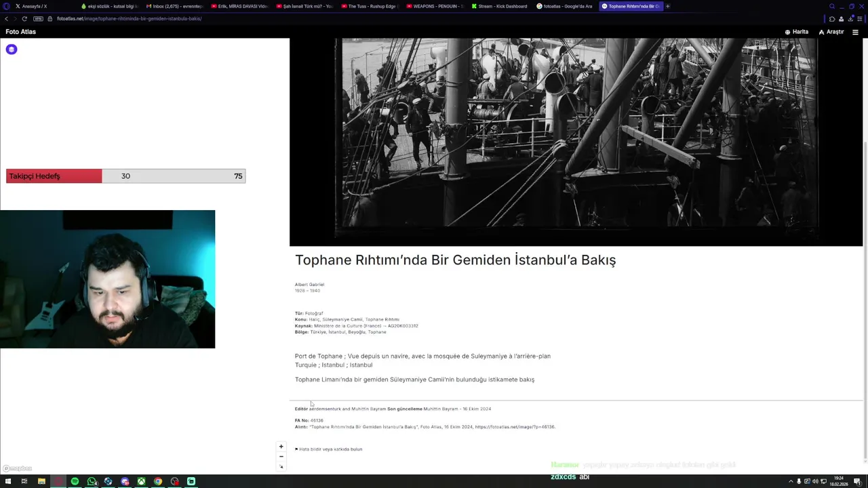Image resolution: width=868 pixels, height=488 pixels.
Task: Open the historical ship photo
Action: [x=576, y=142]
